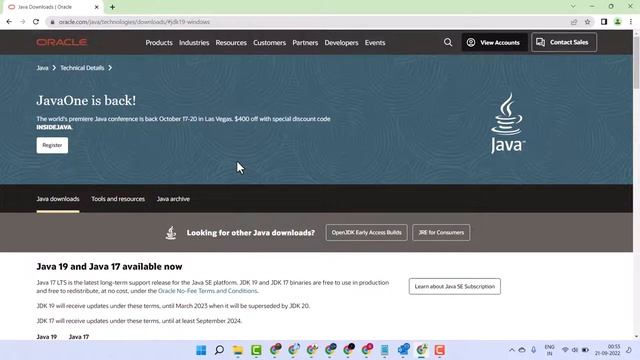Screen dimensions: 640x360
Task: Click the JRE for Consumers button
Action: 441,233
